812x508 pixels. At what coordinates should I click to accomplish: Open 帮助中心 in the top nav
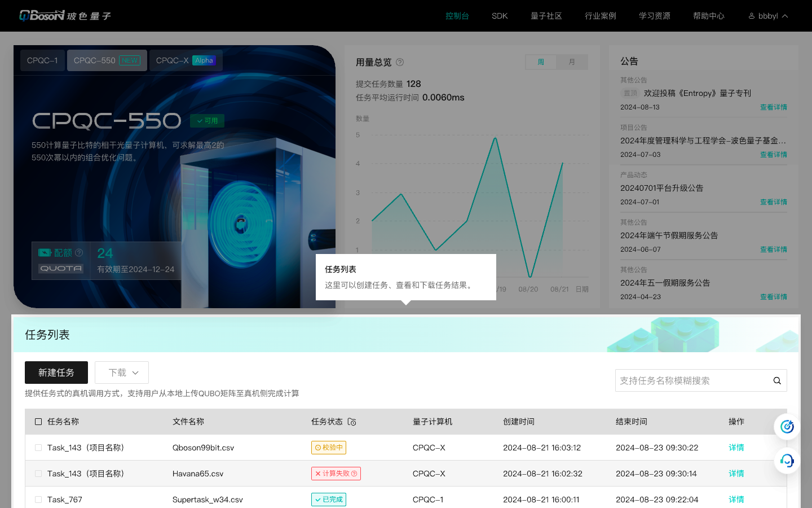coord(709,16)
